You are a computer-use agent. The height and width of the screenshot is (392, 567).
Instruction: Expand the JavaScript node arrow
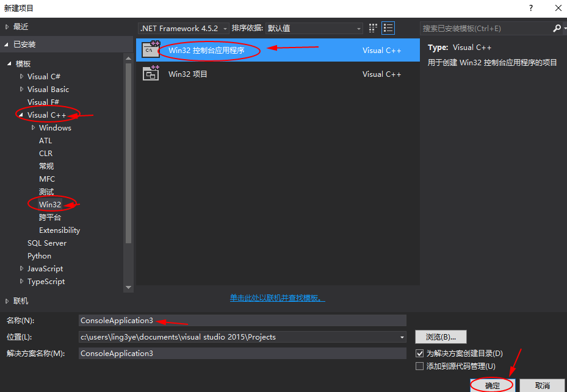(x=21, y=268)
